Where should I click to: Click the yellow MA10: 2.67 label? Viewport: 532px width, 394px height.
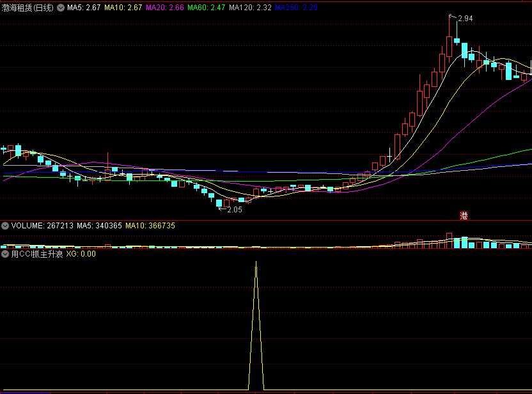[123, 8]
